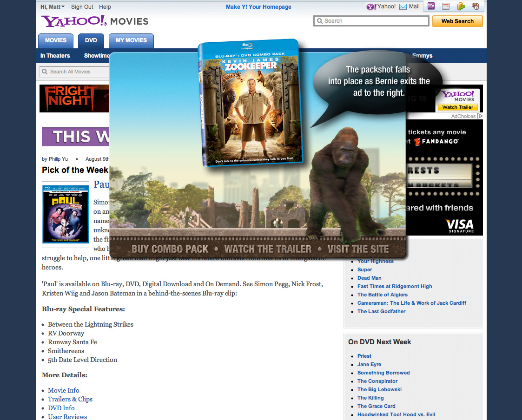Switch to the DVD tab
The height and width of the screenshot is (420, 522).
[91, 40]
